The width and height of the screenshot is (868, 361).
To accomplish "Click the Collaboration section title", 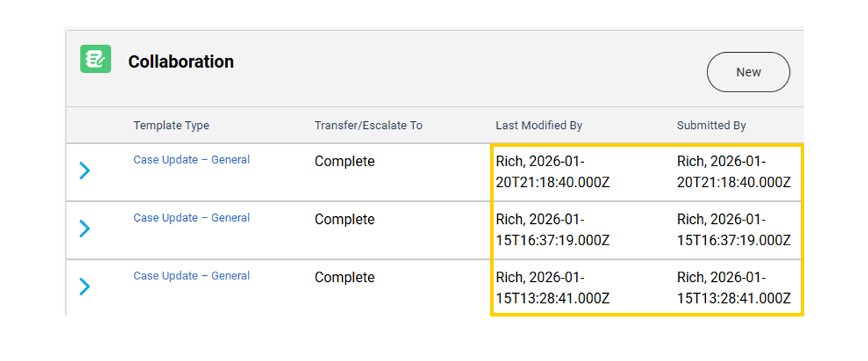I will coord(181,62).
